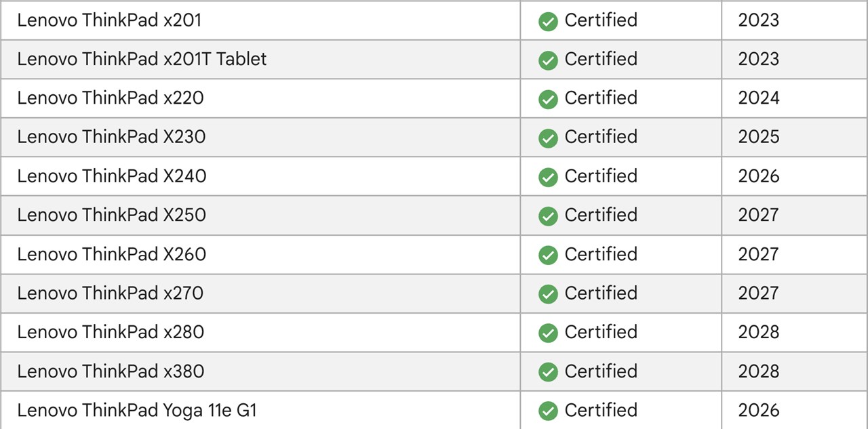Viewport: 868px width, 429px height.
Task: Click the green check for ThinkPad Yoga 11e G1
Action: [548, 411]
